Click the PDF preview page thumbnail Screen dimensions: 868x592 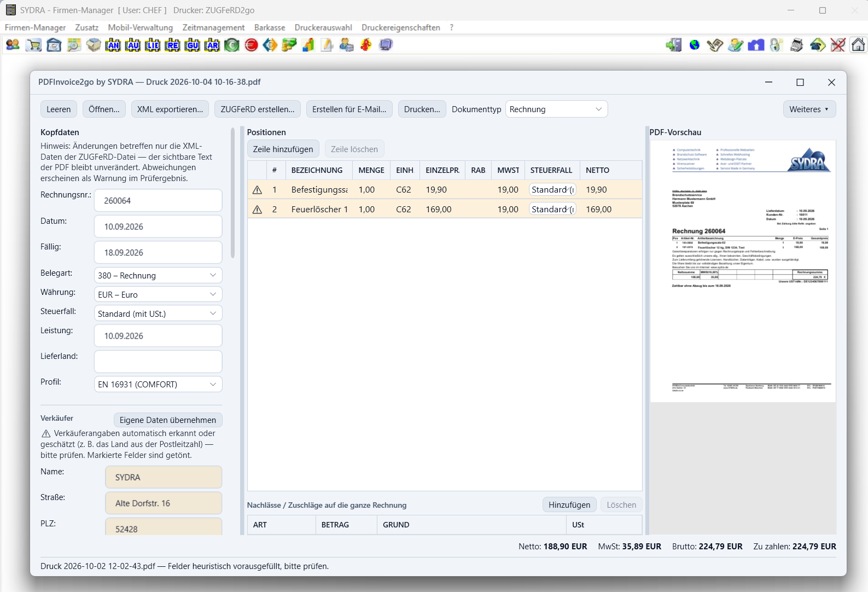743,271
